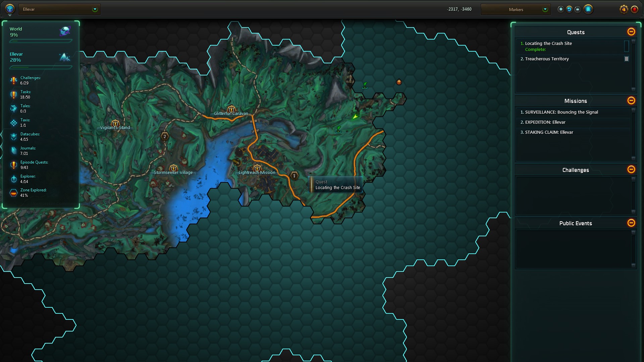Screen dimensions: 644x362
Task: Click the Challenges: 6/29 count text
Action: point(30,80)
